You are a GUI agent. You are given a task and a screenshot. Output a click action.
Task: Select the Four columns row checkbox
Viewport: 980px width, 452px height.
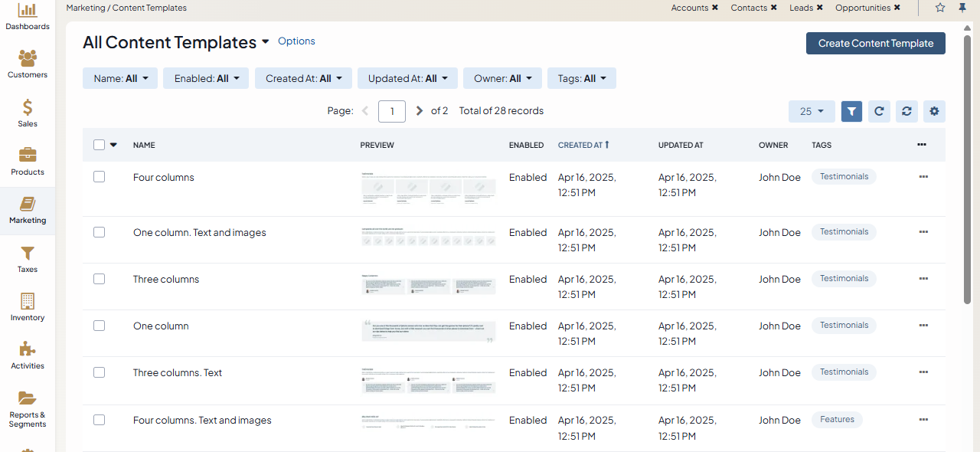pyautogui.click(x=99, y=177)
